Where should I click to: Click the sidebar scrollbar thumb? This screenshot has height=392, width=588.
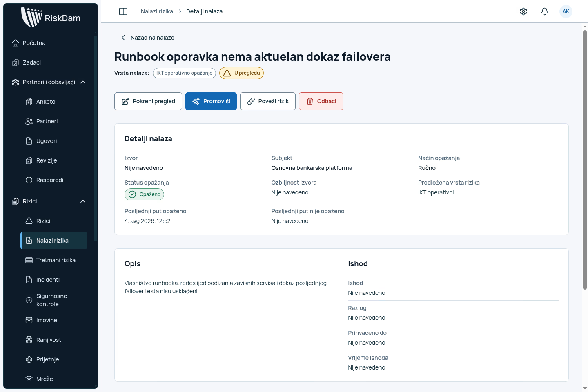[96, 139]
